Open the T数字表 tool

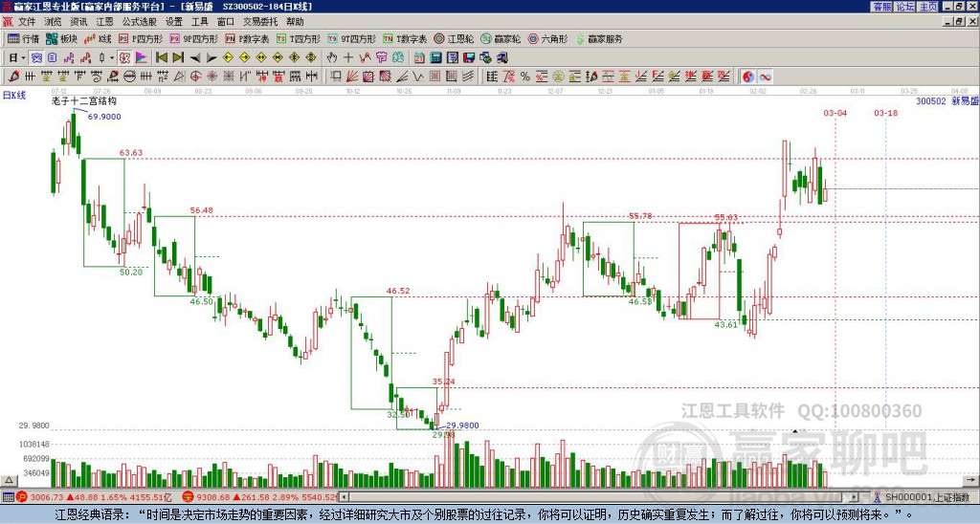pyautogui.click(x=405, y=38)
